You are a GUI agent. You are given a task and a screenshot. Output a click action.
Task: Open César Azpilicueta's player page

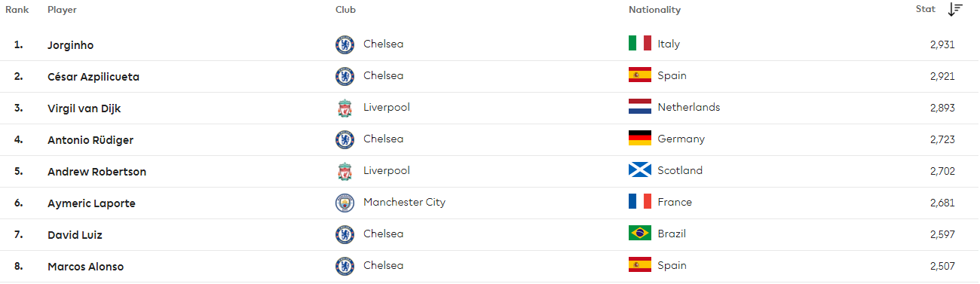click(93, 76)
